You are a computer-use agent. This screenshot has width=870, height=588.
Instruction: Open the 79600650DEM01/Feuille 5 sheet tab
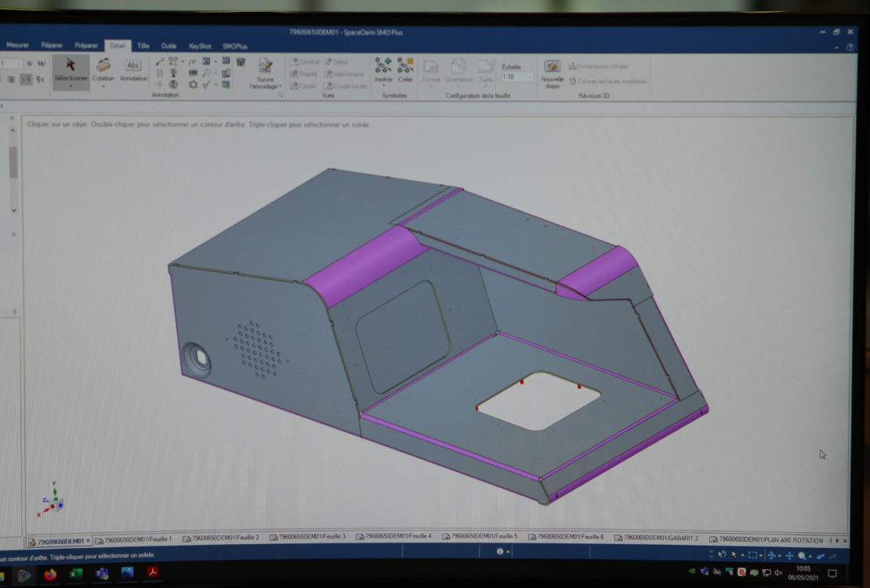coord(480,536)
